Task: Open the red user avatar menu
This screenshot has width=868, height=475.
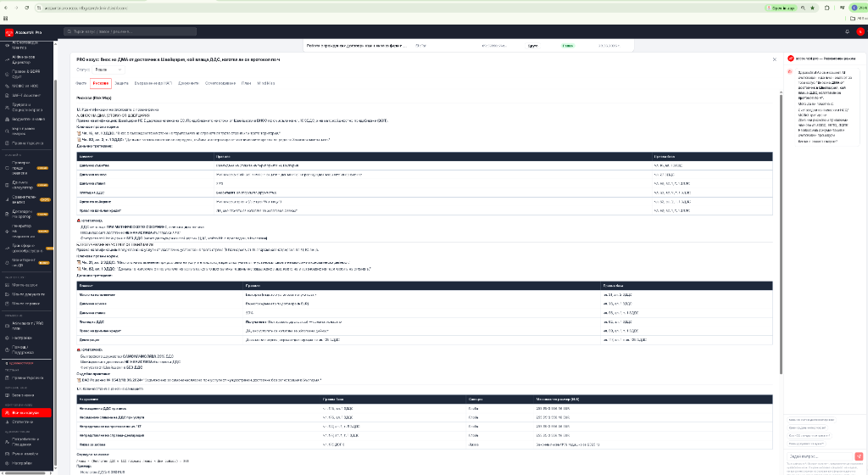Action: (x=860, y=31)
